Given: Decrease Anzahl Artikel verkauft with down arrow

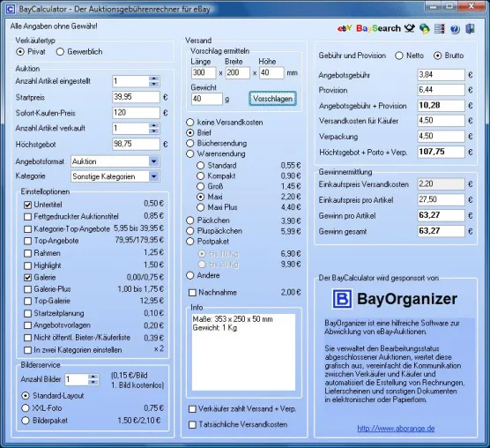Looking at the screenshot, I should pos(153,131).
